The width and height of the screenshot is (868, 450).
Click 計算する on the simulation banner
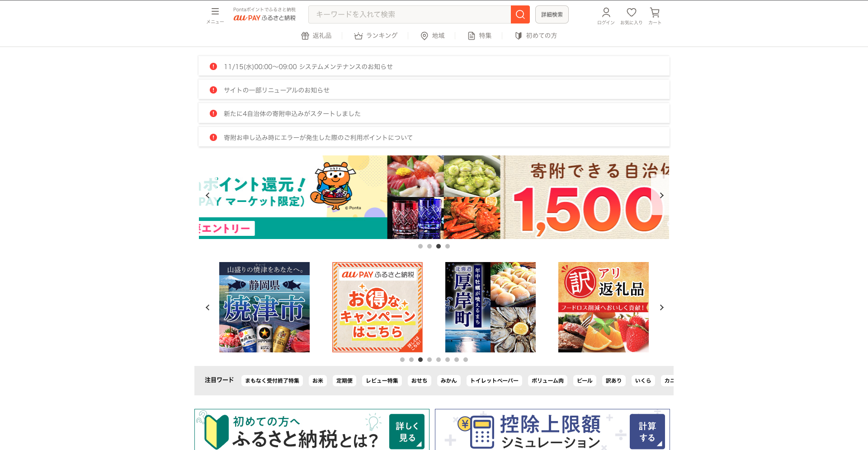(647, 431)
